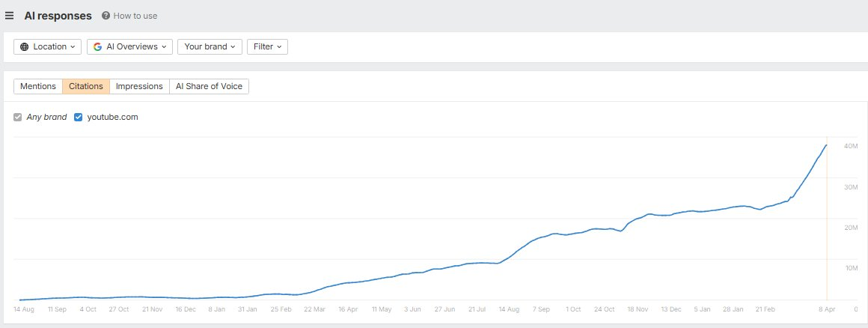Click the 14 Aug start date on x-axis
868x328 pixels.
24,309
